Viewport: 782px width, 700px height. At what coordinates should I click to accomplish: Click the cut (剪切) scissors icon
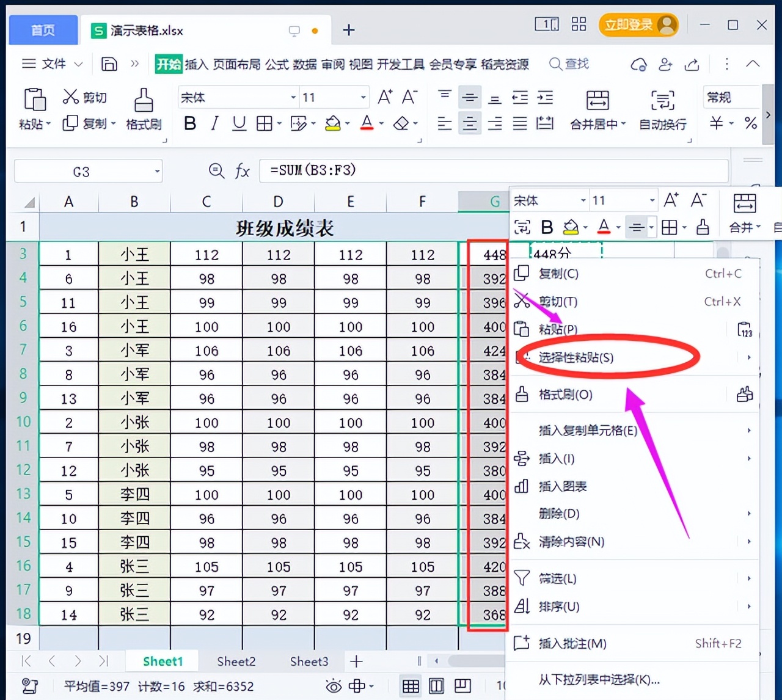pos(71,97)
